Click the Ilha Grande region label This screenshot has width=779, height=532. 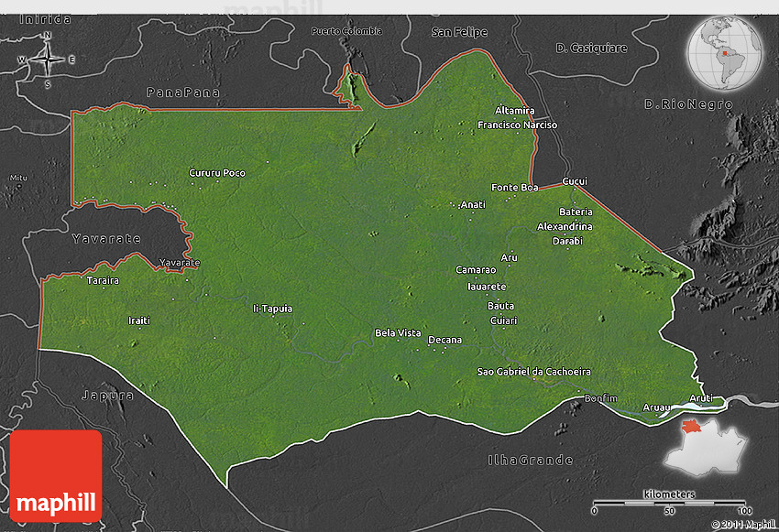pyautogui.click(x=530, y=460)
